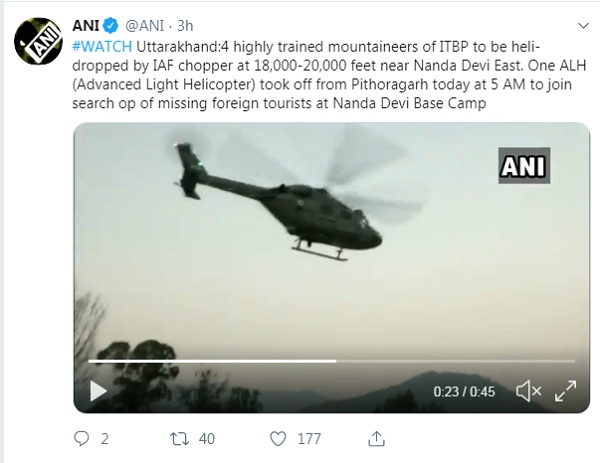This screenshot has width=600, height=463.
Task: Expand video to fullscreen
Action: tap(564, 390)
